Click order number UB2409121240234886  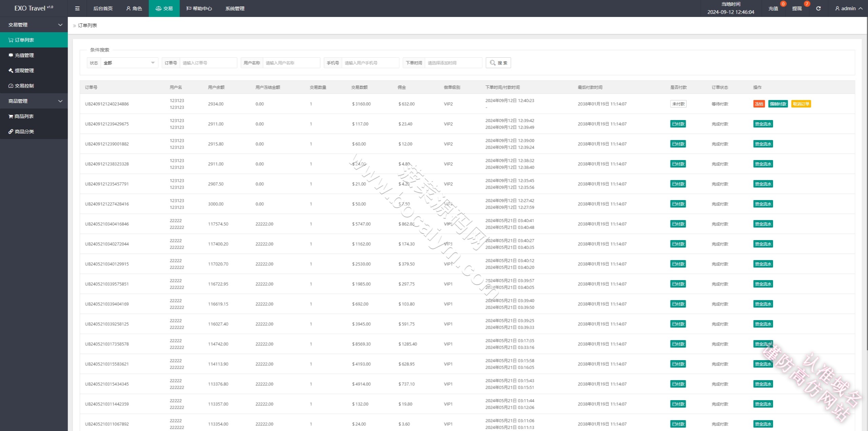click(x=107, y=104)
